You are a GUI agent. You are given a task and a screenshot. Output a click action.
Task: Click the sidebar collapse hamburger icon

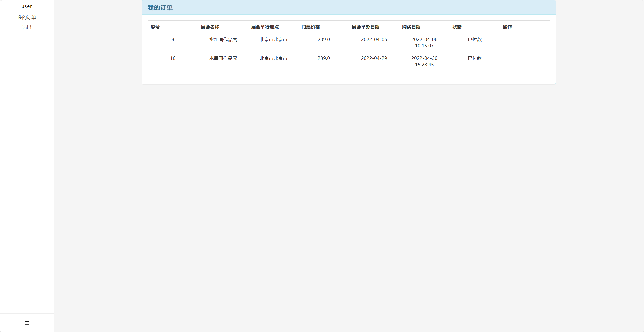pyautogui.click(x=27, y=323)
